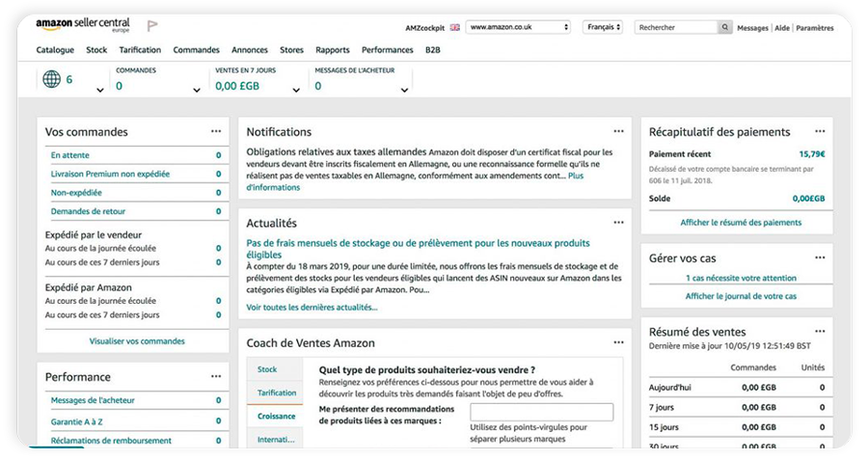Expand the Commandes summary chevron

[197, 91]
